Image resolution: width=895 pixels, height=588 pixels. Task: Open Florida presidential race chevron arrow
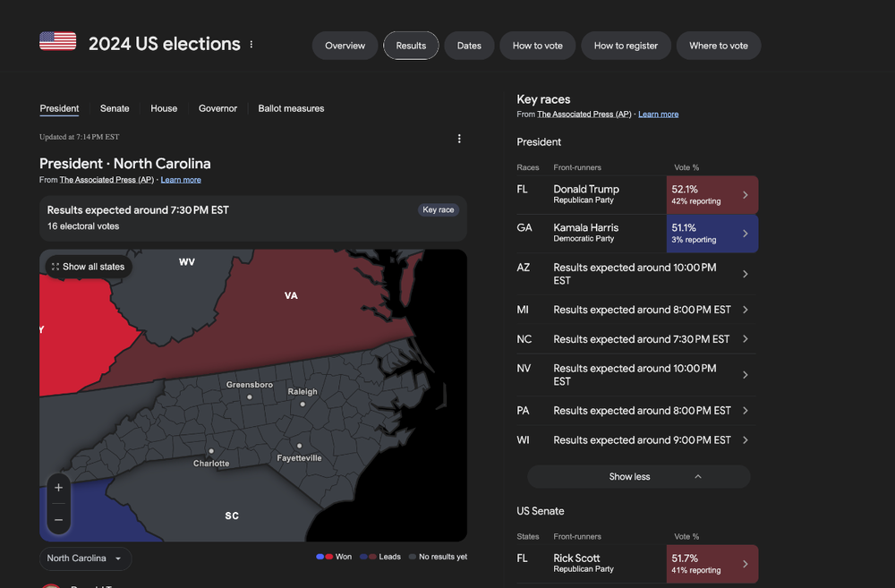[x=745, y=195]
